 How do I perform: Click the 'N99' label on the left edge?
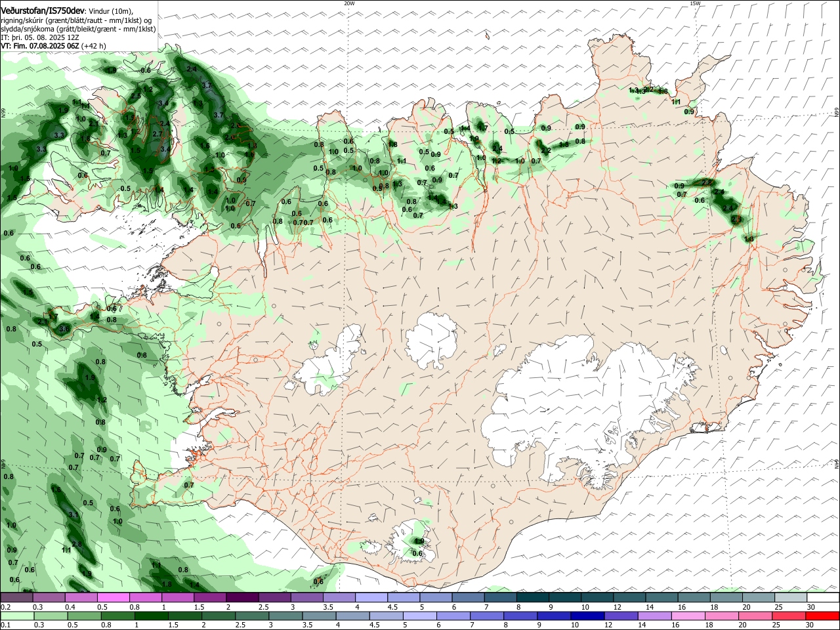[3, 113]
